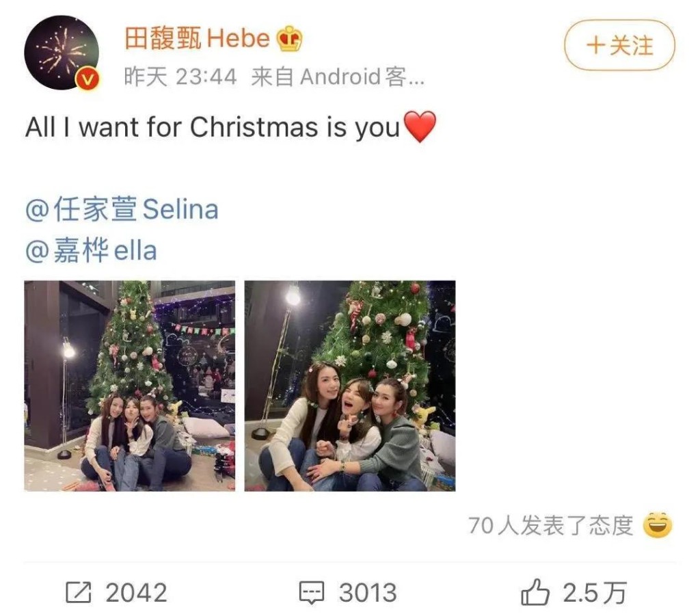Tap the 昨天 23:44 timestamp
The width and height of the screenshot is (700, 614).
180,77
